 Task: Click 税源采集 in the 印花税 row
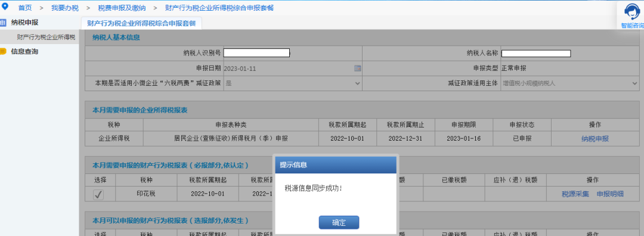click(x=575, y=194)
